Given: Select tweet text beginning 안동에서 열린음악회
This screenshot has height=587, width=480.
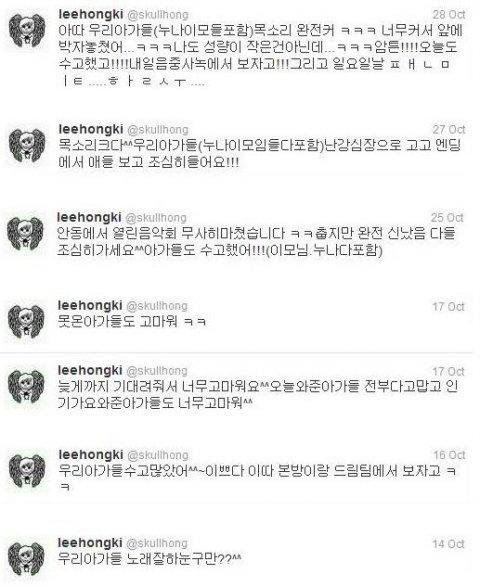Looking at the screenshot, I should tap(256, 242).
